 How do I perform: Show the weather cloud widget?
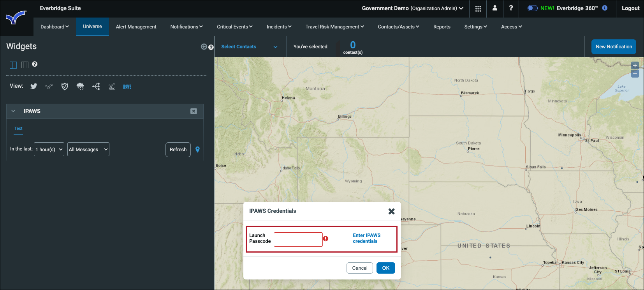coord(80,87)
